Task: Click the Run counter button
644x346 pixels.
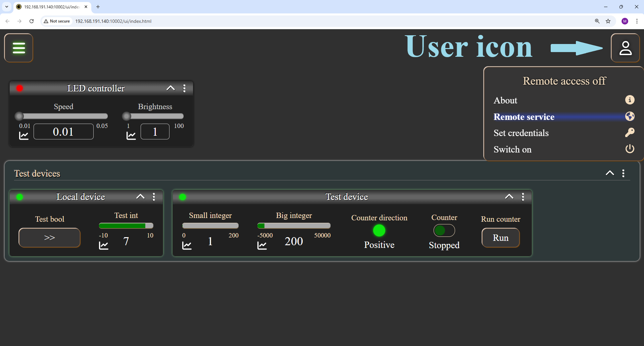Action: pyautogui.click(x=500, y=238)
